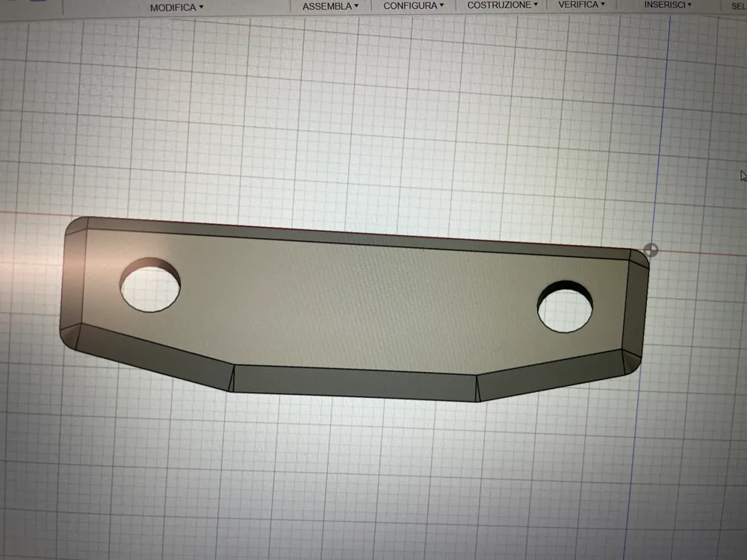Open the COSTRUZIONE dropdown menu
Screen dimensions: 747x560
click(502, 4)
